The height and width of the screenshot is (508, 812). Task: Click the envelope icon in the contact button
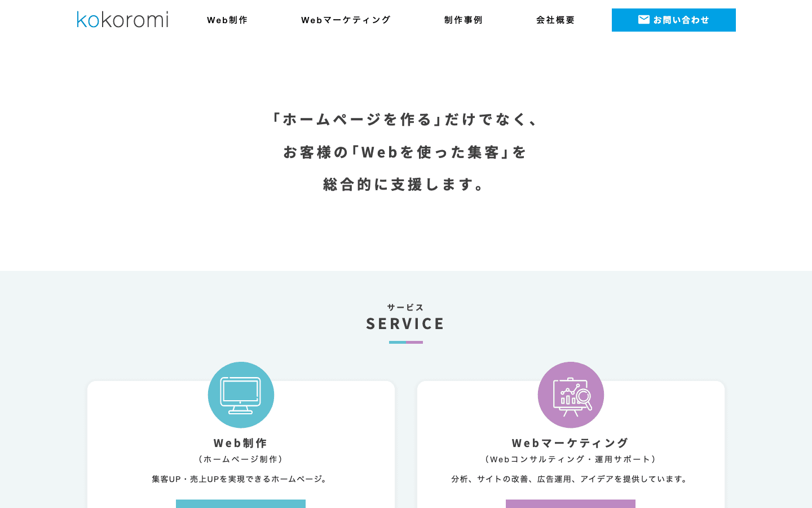[x=644, y=20]
